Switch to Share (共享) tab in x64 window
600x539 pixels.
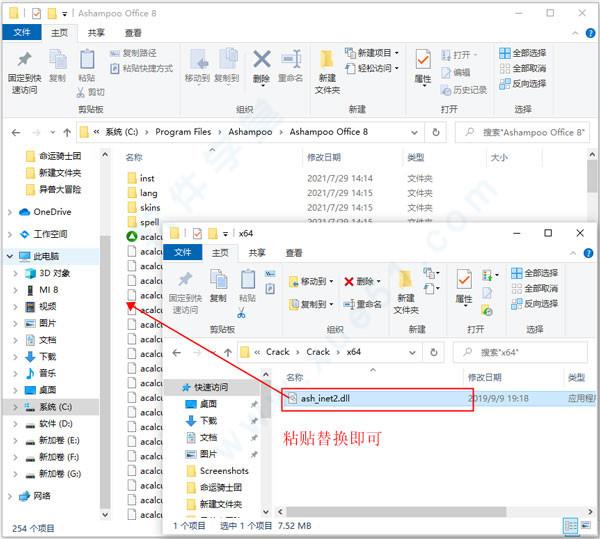[x=257, y=253]
